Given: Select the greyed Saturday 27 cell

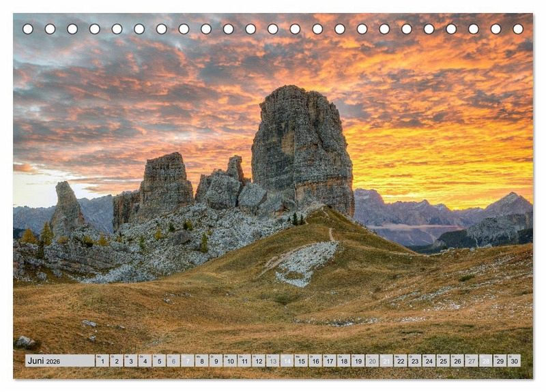Looking at the screenshot, I should pyautogui.click(x=472, y=361).
